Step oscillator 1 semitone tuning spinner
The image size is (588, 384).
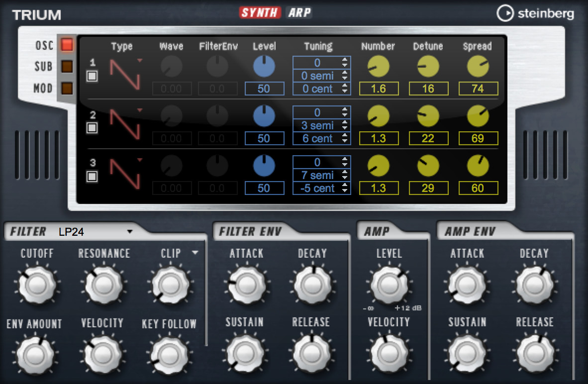click(345, 76)
